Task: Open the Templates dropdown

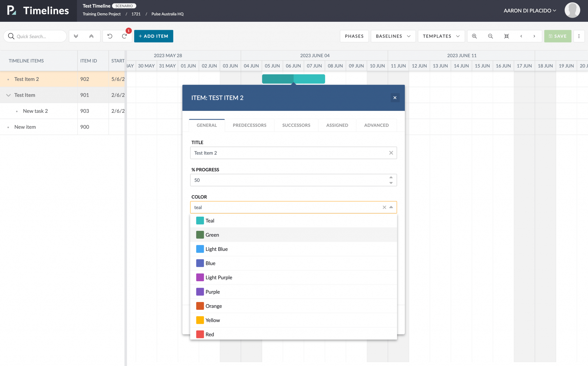Action: tap(441, 36)
